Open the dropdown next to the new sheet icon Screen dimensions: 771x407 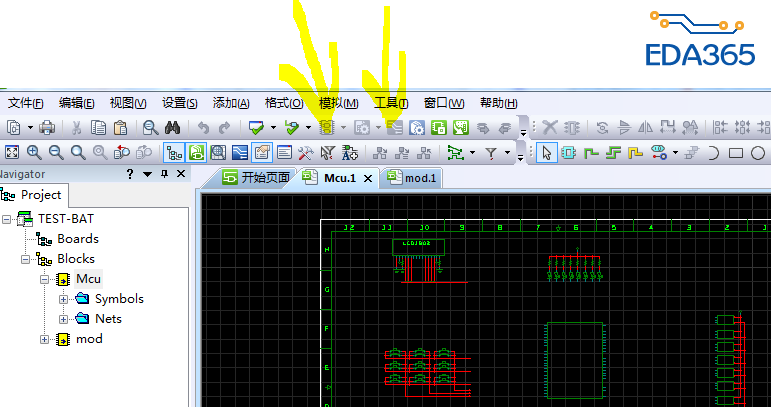tap(30, 128)
